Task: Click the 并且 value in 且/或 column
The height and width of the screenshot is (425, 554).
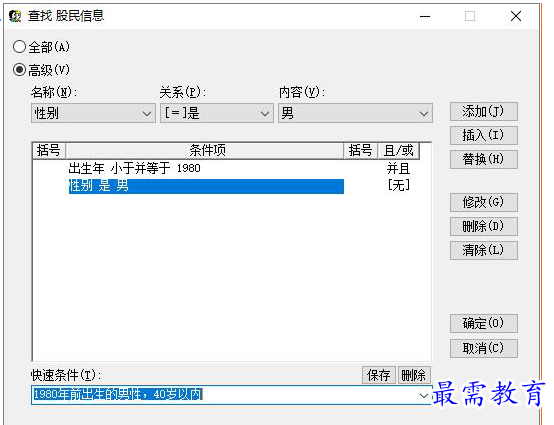Action: pos(399,169)
